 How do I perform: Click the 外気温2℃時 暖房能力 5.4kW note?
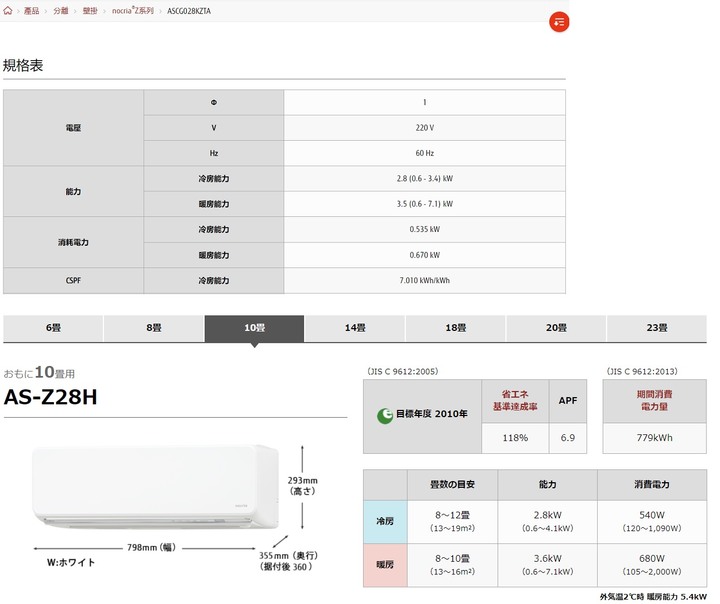pyautogui.click(x=653, y=597)
